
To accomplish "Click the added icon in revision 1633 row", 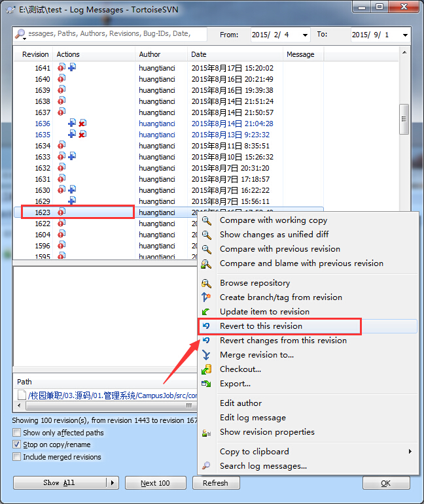I will point(72,156).
